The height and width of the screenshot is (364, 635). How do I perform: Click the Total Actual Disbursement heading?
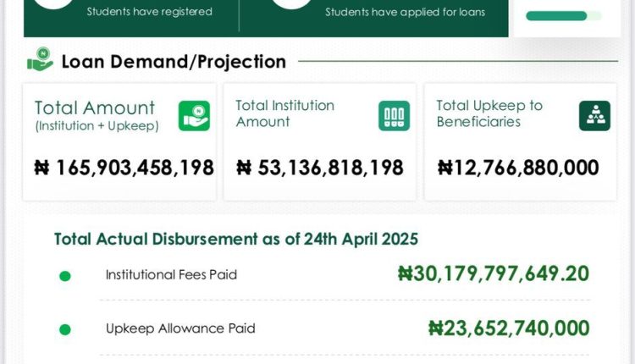pyautogui.click(x=236, y=239)
